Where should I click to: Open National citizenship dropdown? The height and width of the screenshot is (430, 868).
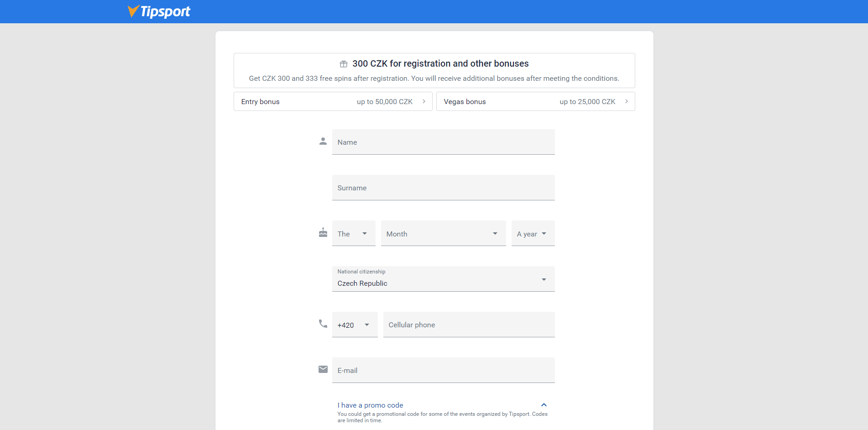click(444, 279)
